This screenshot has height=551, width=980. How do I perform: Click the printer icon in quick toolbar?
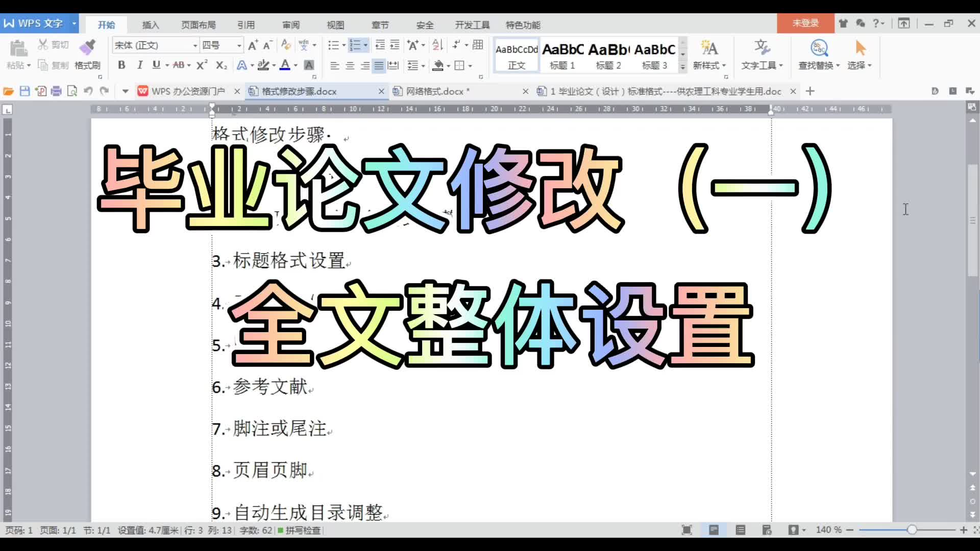[x=56, y=91]
